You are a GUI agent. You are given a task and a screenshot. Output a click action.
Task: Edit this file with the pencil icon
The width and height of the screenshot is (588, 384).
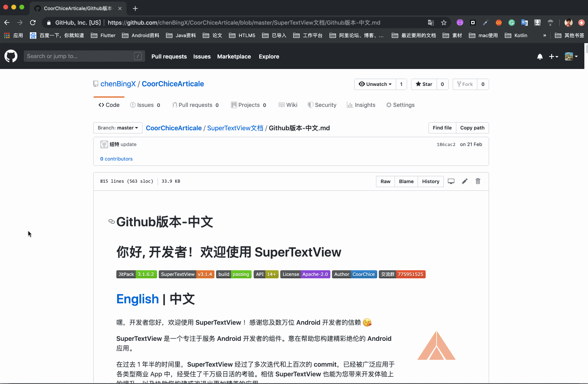(465, 181)
